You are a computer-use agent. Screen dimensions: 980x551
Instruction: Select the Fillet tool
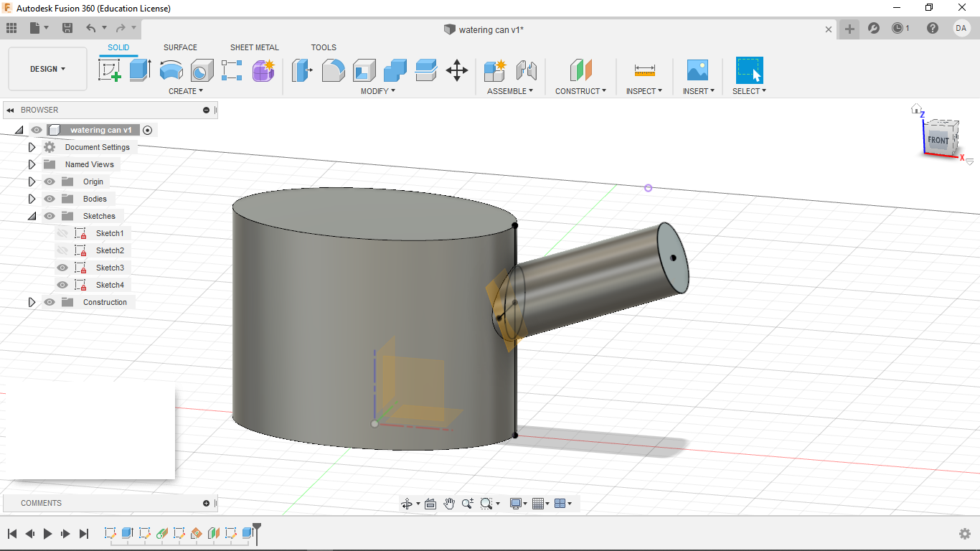click(334, 70)
